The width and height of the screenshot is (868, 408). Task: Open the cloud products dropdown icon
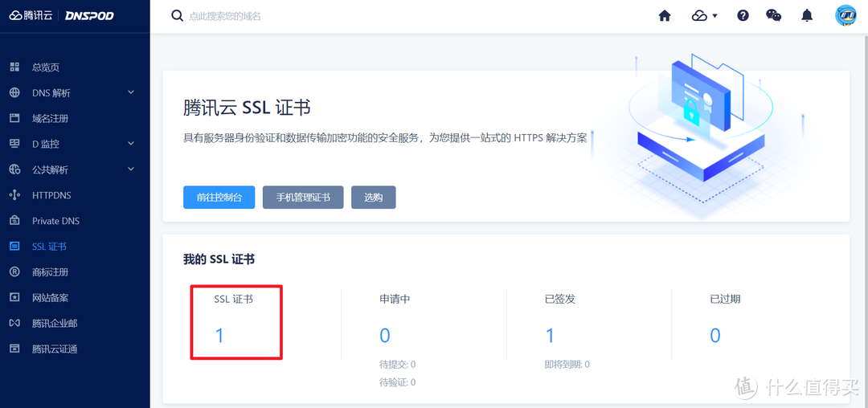click(704, 16)
